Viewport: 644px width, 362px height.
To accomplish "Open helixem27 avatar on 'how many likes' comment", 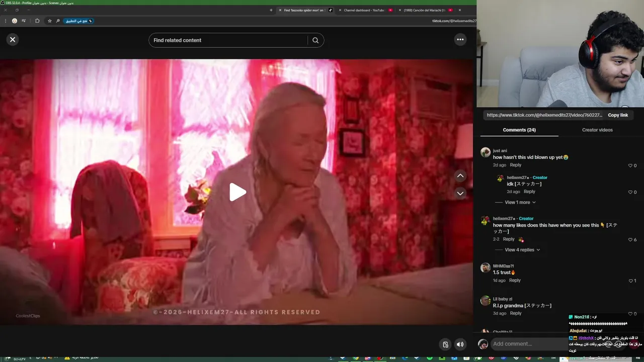I will (x=486, y=220).
